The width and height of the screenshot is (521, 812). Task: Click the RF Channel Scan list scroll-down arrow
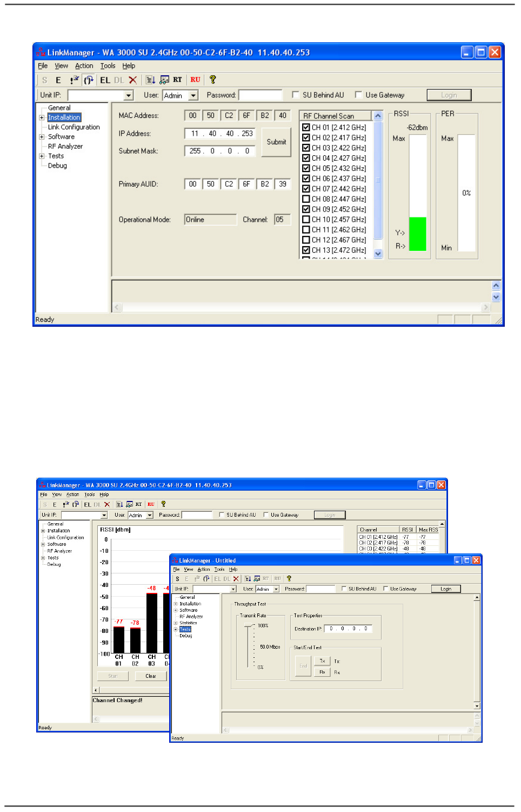[378, 254]
